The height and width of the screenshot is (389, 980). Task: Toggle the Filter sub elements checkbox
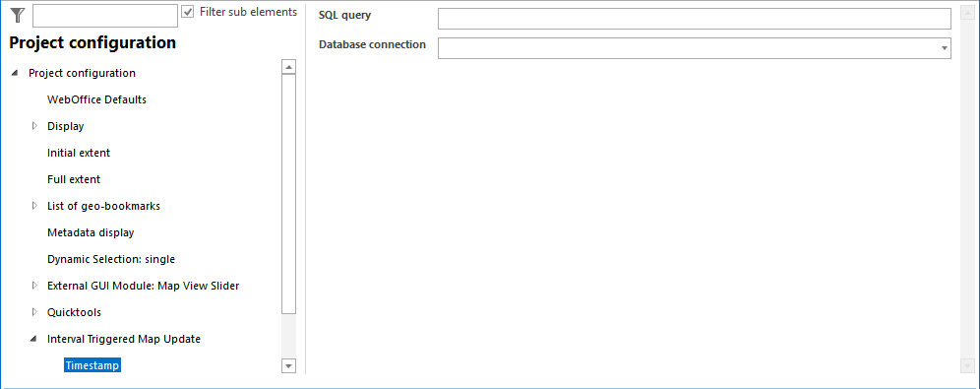coord(188,12)
